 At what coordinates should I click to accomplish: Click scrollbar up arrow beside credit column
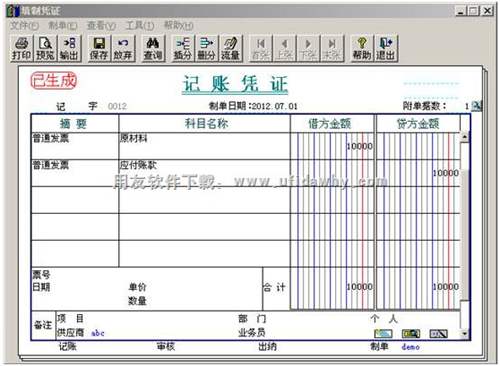pos(464,137)
